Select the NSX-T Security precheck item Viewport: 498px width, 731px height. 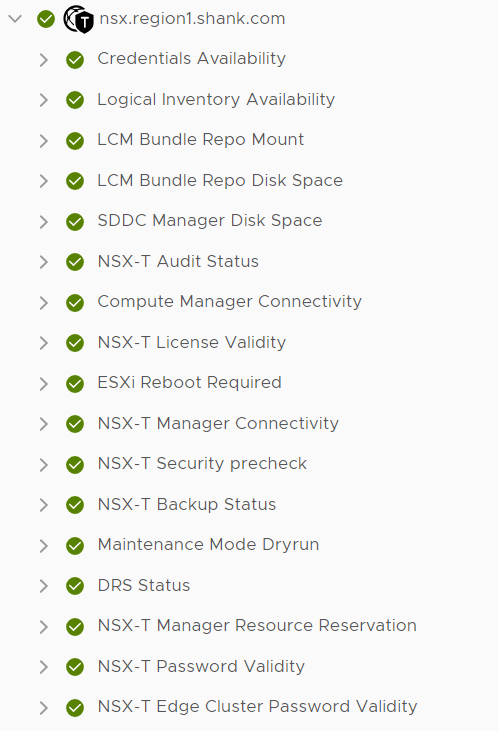[202, 464]
